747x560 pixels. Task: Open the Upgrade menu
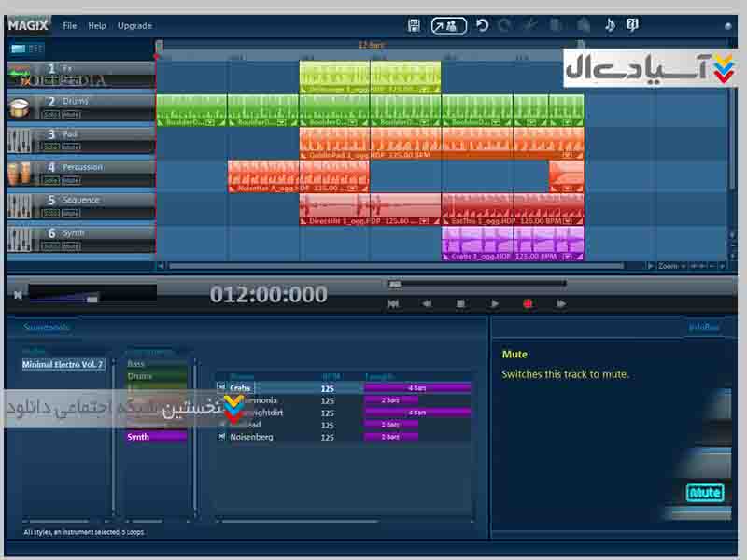click(x=134, y=25)
